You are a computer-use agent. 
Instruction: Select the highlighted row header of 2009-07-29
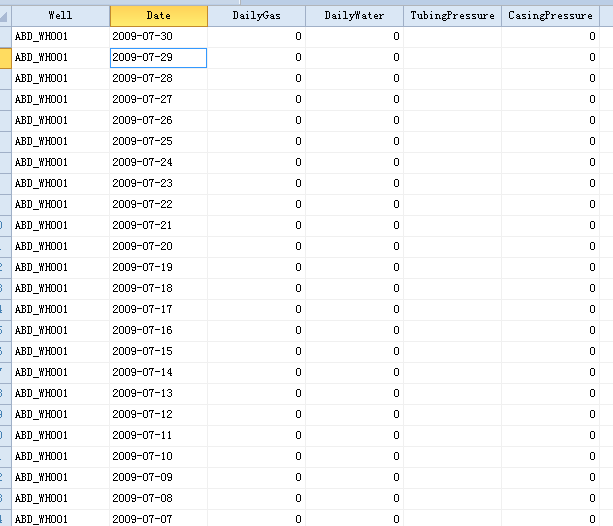coord(5,58)
